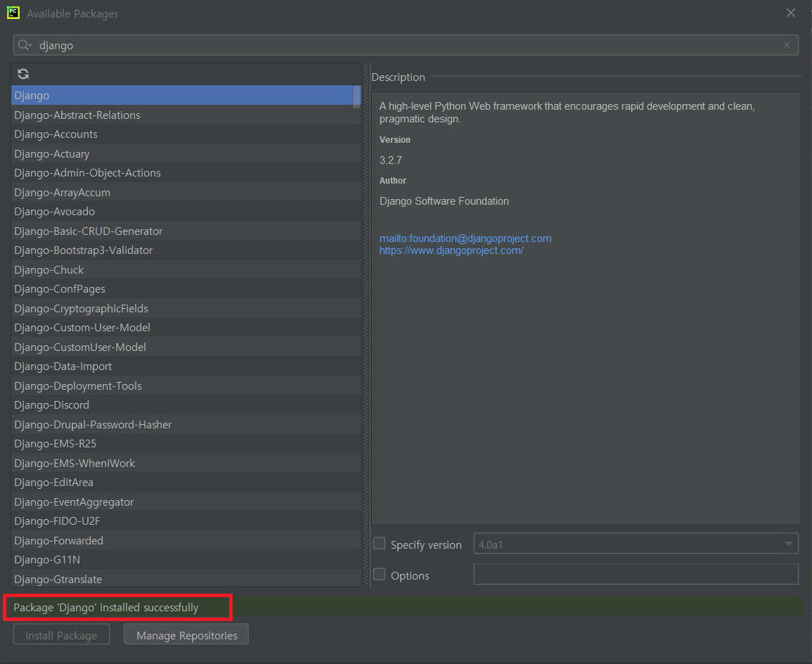Viewport: 812px width, 664px height.
Task: Select Django-Chuck in the list
Action: pyautogui.click(x=186, y=270)
